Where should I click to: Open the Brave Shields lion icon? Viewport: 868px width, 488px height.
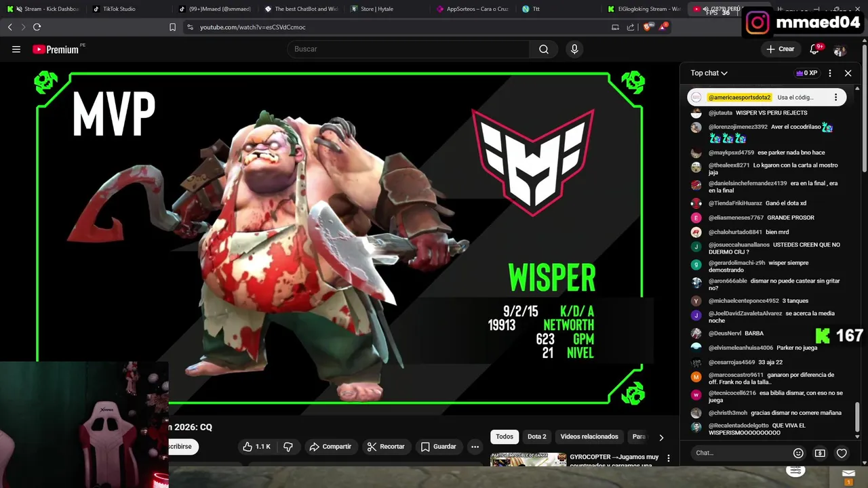pyautogui.click(x=647, y=27)
